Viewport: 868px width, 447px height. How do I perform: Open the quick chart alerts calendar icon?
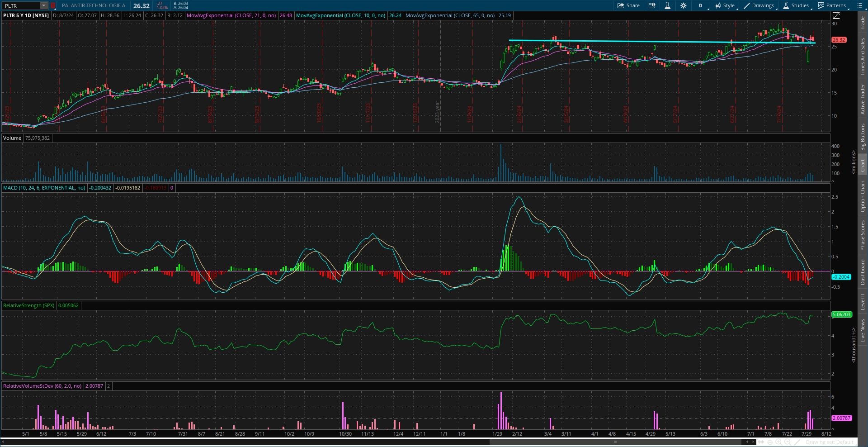coord(652,6)
